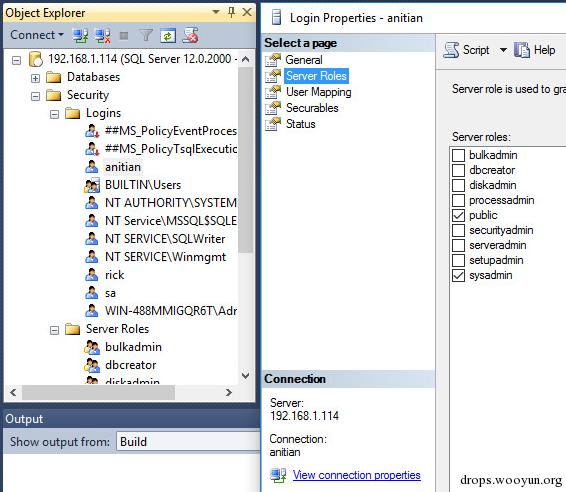
Task: Click the Object Explorer horizontal scrollbar
Action: [121, 392]
